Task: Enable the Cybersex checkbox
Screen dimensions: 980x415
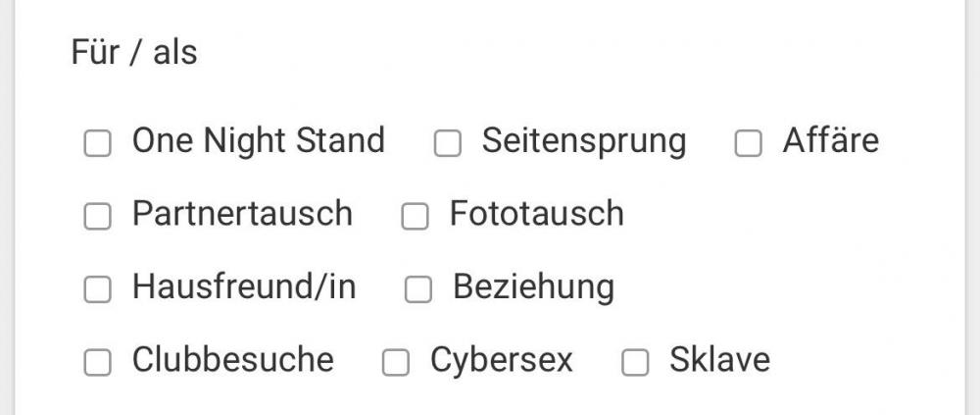Action: pyautogui.click(x=395, y=363)
